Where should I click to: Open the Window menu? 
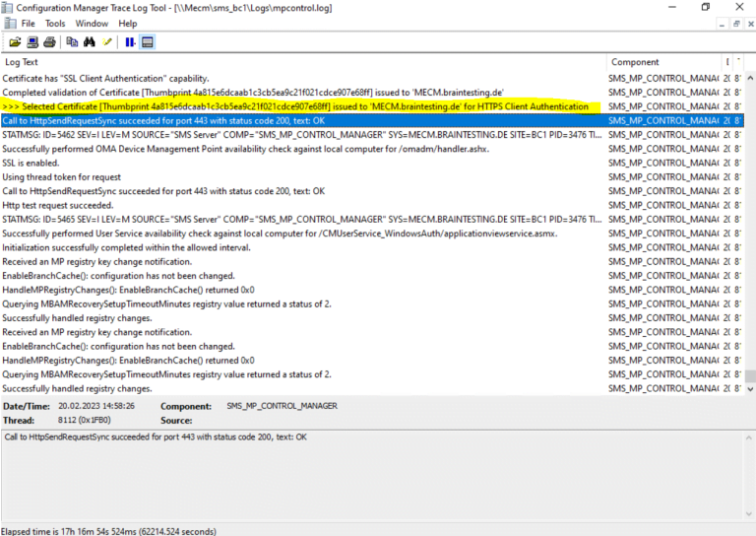point(92,24)
